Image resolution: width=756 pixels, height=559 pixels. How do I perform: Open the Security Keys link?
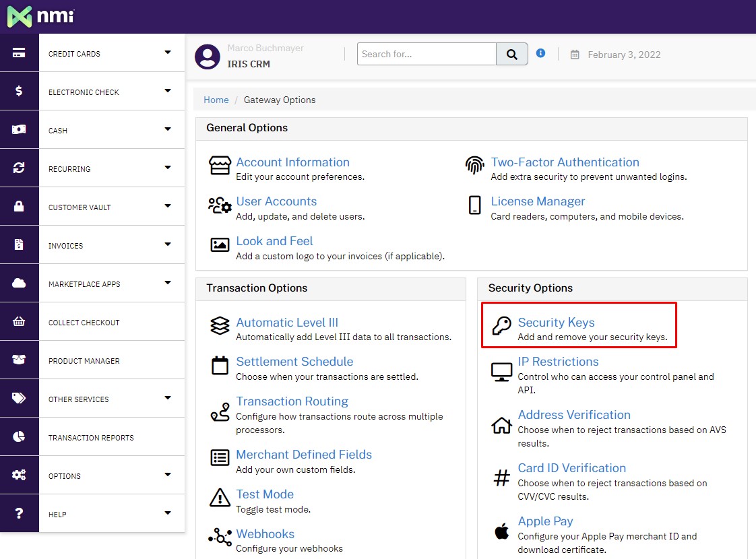coord(556,322)
